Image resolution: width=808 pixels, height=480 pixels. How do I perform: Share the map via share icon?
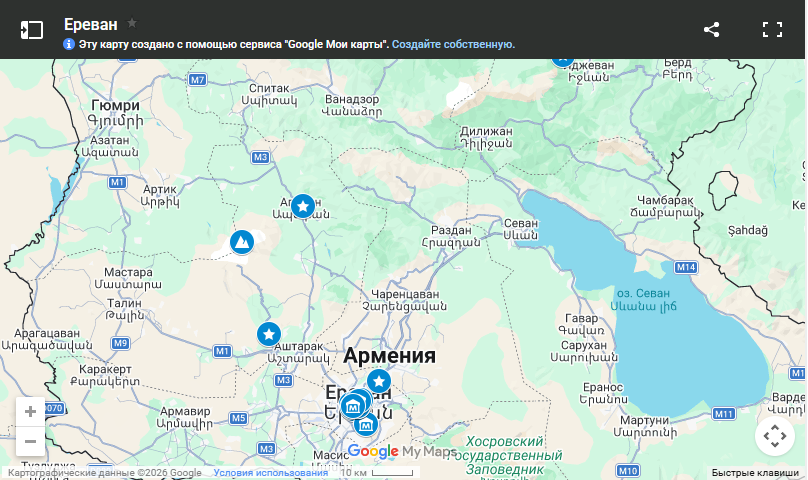coord(711,29)
